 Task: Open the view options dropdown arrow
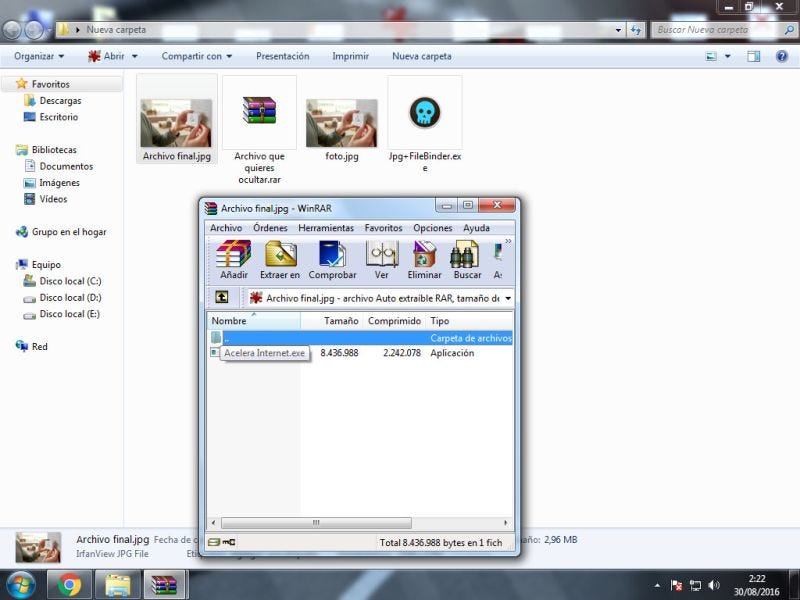(x=728, y=57)
